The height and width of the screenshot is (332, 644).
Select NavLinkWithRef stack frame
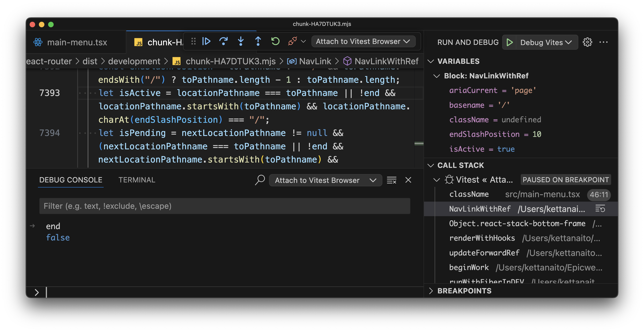coord(521,209)
